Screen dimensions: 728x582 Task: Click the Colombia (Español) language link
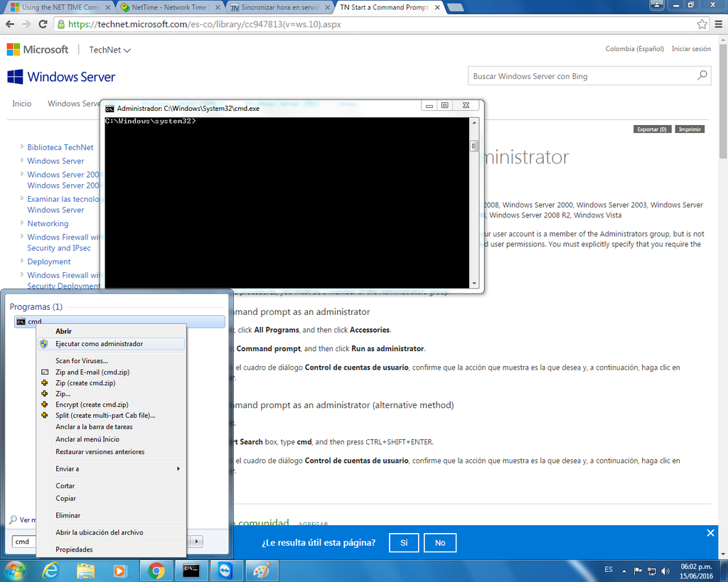(634, 49)
